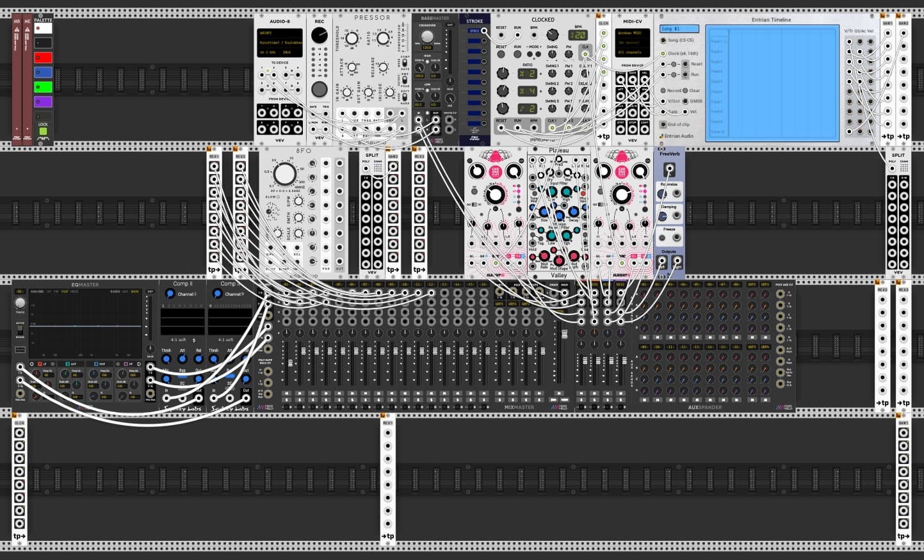Click the big red record knob on REC module
Image resolution: width=924 pixels, height=560 pixels.
coord(319,90)
